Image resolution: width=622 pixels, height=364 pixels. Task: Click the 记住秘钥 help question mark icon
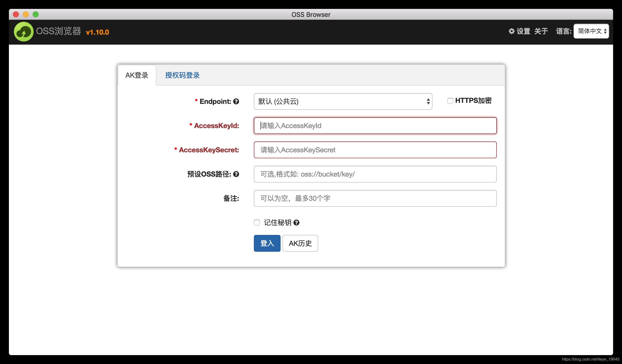pos(296,223)
